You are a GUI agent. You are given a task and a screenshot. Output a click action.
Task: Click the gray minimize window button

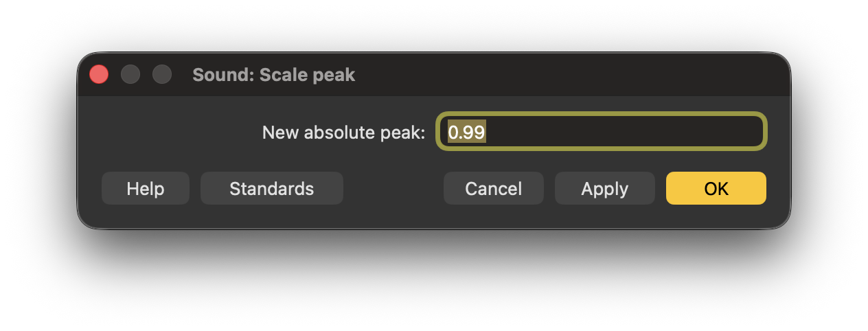(x=130, y=74)
